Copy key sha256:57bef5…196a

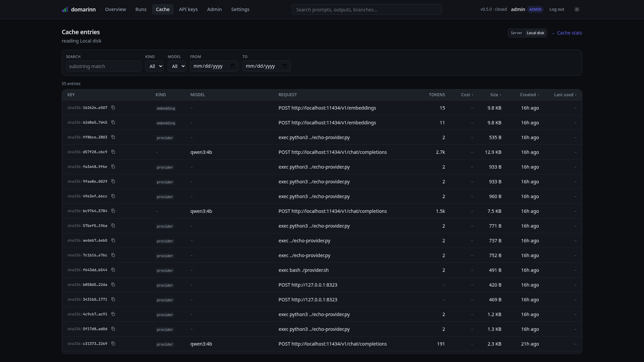[113, 226]
